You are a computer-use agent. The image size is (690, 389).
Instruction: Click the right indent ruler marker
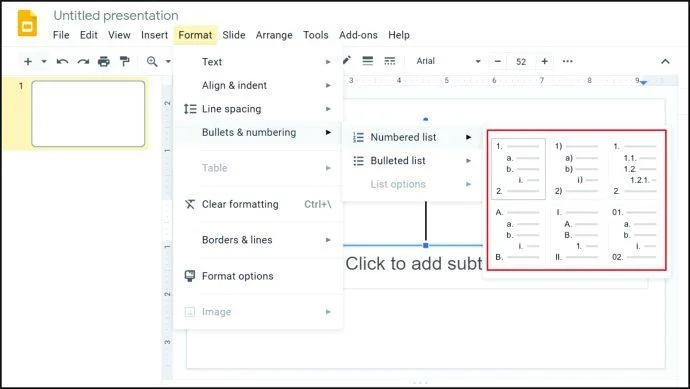pyautogui.click(x=643, y=83)
